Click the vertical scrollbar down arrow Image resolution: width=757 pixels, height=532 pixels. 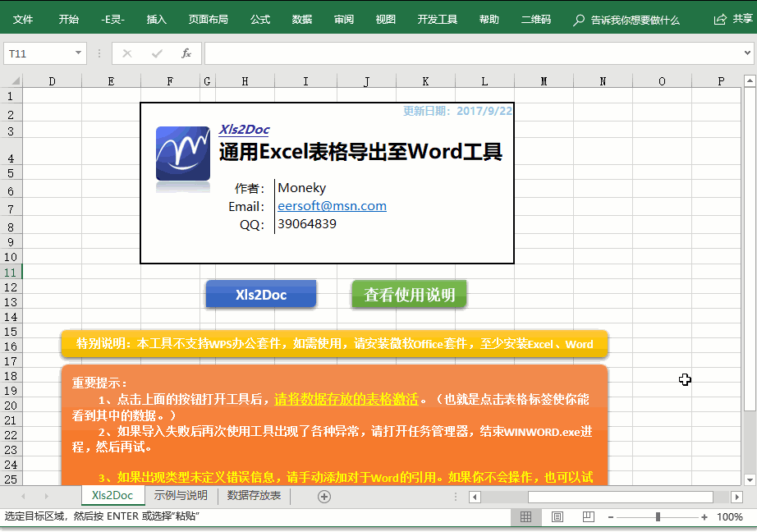coord(750,479)
